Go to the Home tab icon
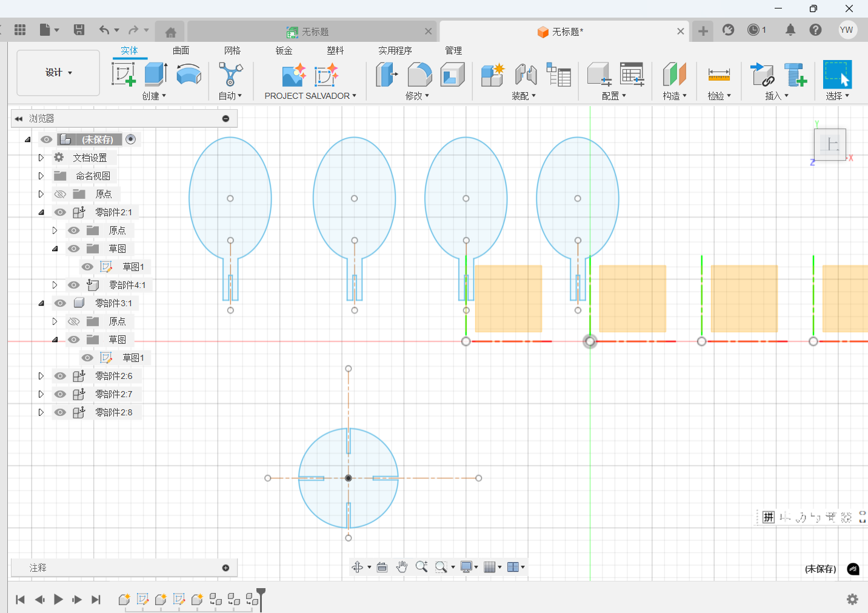The height and width of the screenshot is (613, 868). click(170, 32)
